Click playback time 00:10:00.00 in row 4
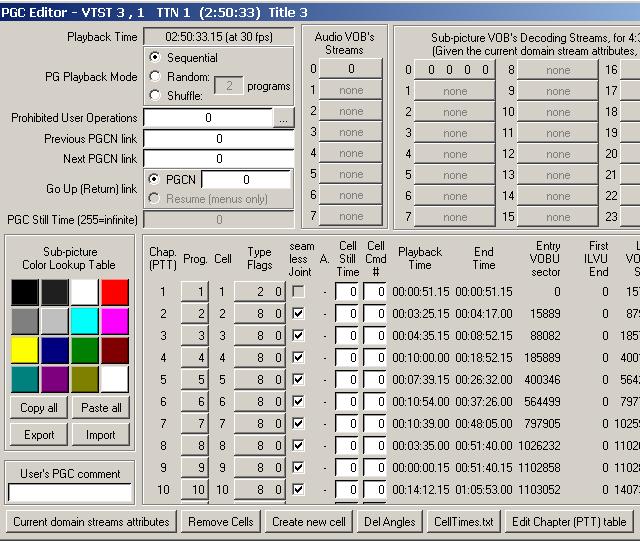Image resolution: width=640 pixels, height=541 pixels. coord(421,358)
